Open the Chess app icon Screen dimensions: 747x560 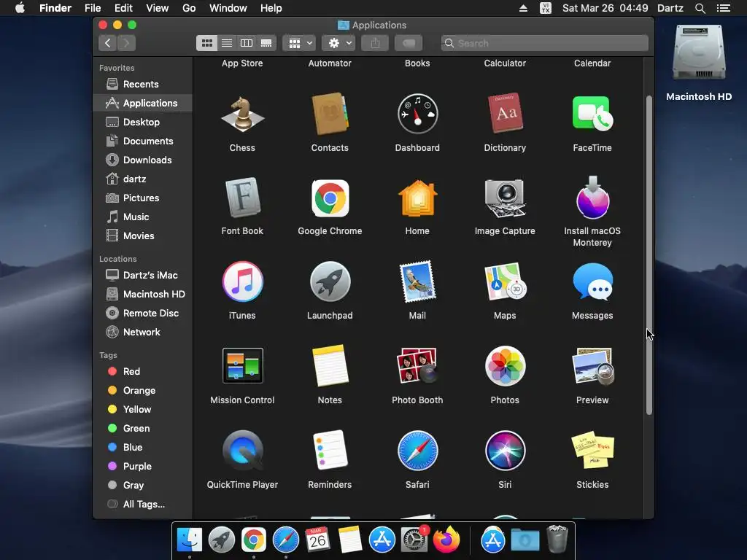[242, 114]
